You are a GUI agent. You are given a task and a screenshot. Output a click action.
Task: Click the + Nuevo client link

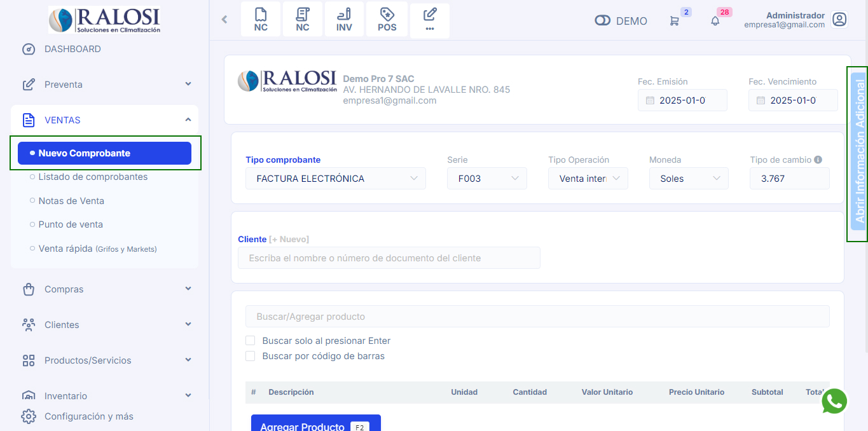pos(289,239)
